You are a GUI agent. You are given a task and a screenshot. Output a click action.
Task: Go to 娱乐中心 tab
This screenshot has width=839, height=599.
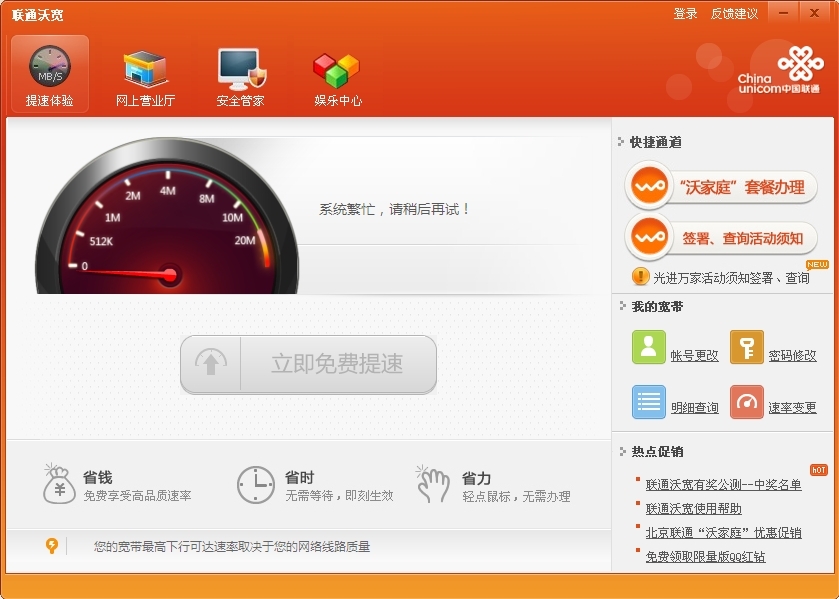click(x=338, y=79)
